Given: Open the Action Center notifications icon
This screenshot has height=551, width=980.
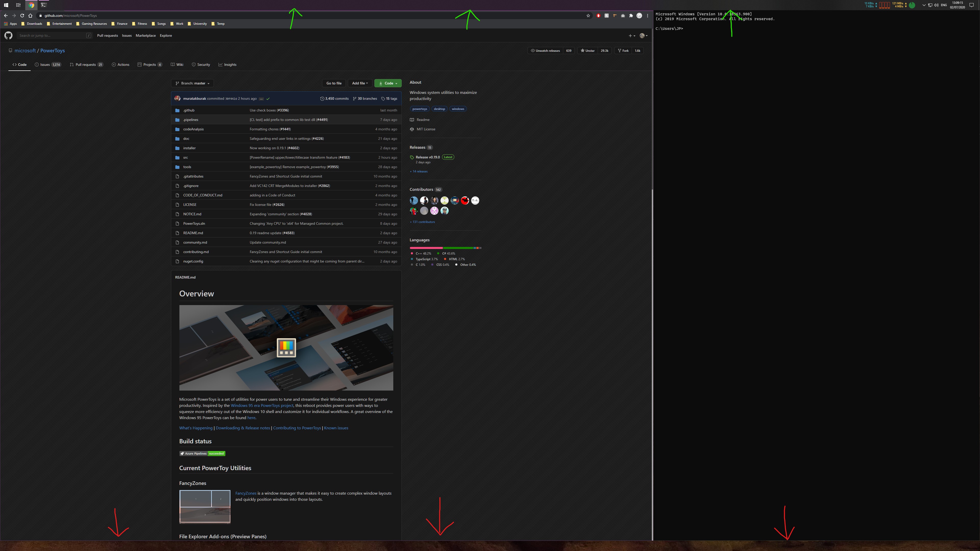Looking at the screenshot, I should click(972, 5).
